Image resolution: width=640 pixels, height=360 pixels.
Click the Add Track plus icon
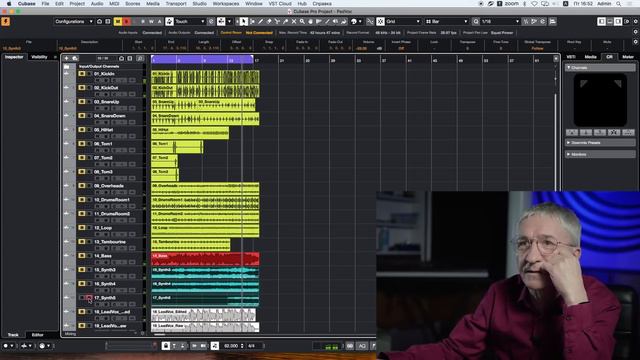click(67, 58)
